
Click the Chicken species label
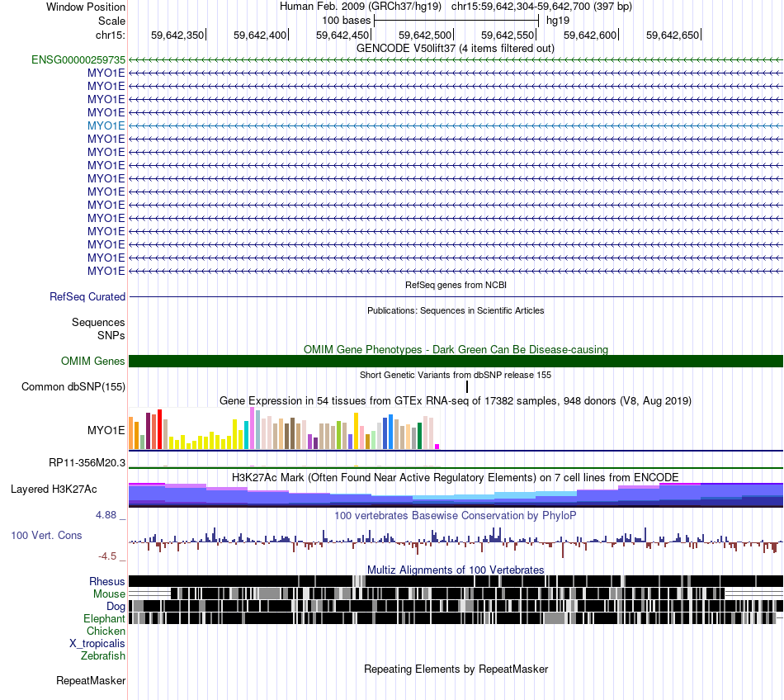(x=106, y=631)
